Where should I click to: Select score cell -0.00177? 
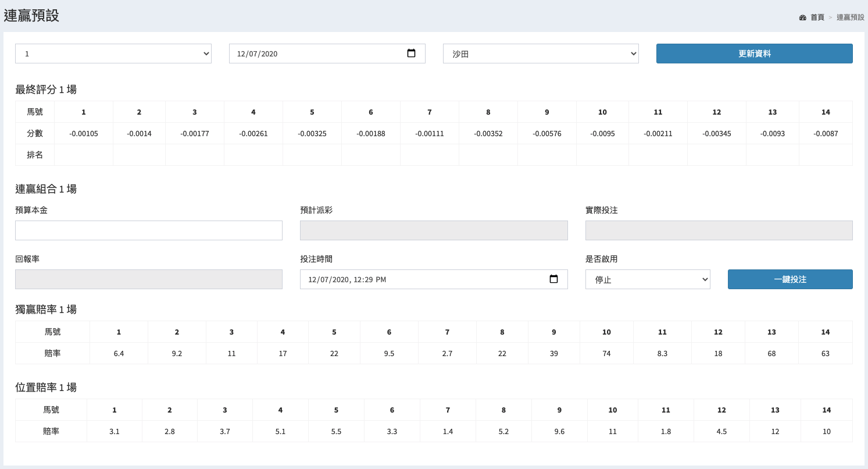point(195,133)
